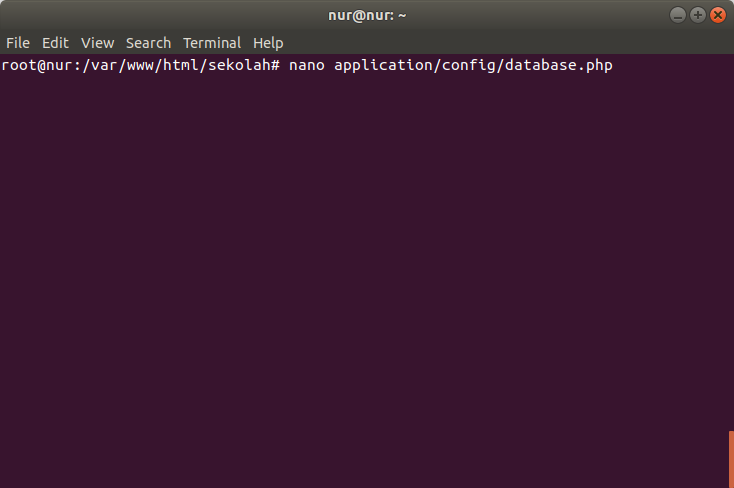Click the nur@nur window title
Screen dimensions: 734x488
[x=367, y=15]
